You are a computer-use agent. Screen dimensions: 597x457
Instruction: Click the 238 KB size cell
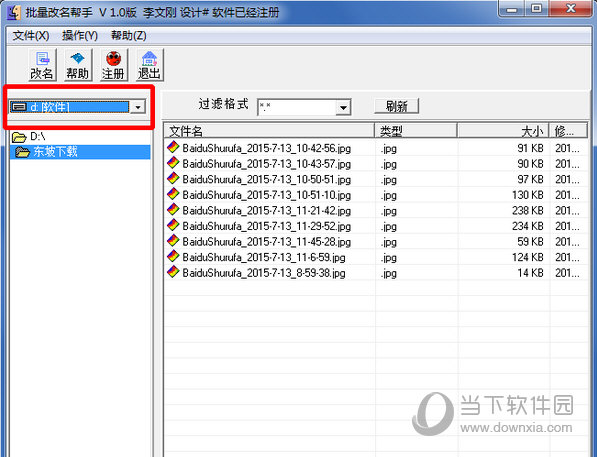pyautogui.click(x=527, y=211)
